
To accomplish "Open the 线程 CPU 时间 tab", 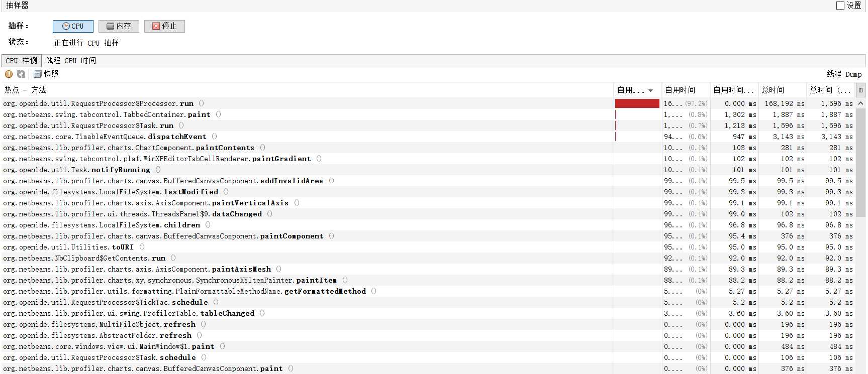I will [x=71, y=60].
